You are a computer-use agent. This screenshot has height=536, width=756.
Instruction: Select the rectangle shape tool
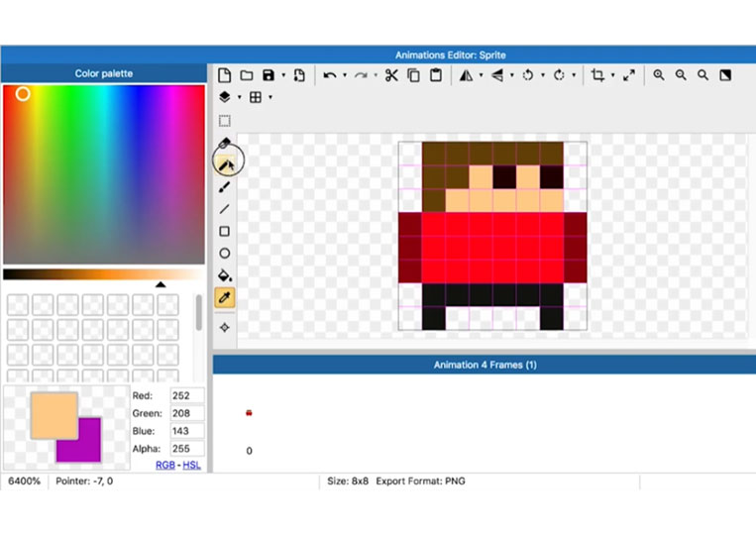point(225,232)
